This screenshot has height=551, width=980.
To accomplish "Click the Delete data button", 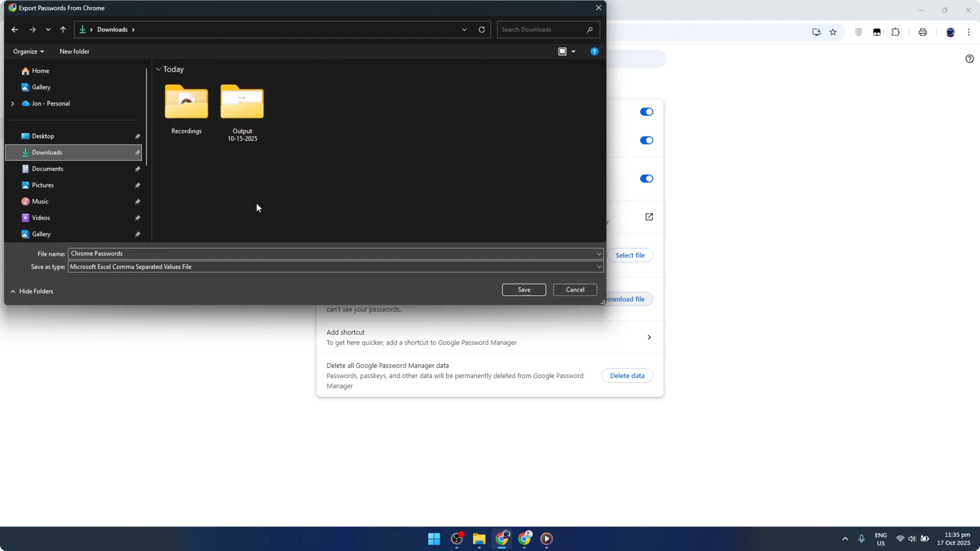I will click(627, 376).
